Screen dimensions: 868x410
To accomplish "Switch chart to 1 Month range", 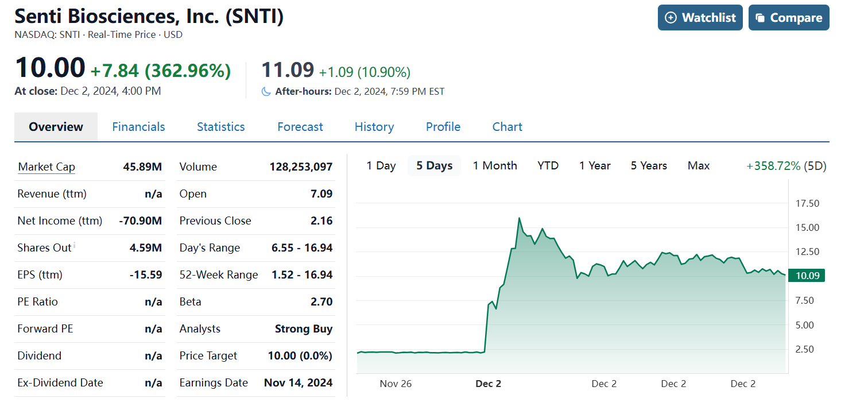I will click(494, 166).
